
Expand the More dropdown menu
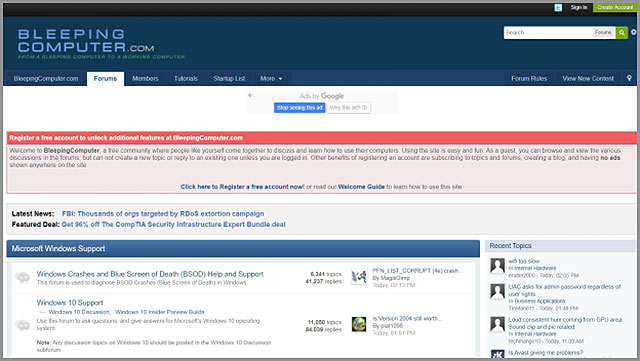pyautogui.click(x=271, y=78)
